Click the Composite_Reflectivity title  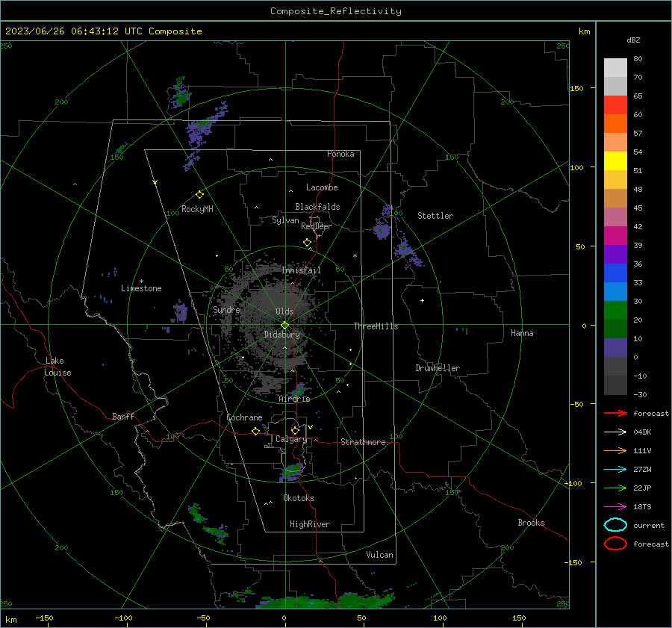[336, 11]
